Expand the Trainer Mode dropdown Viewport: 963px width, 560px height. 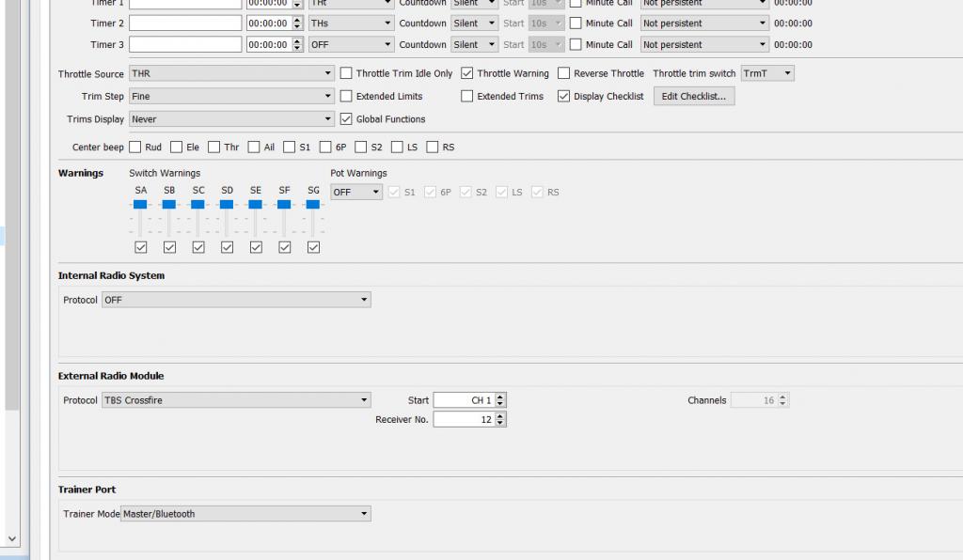coord(245,514)
